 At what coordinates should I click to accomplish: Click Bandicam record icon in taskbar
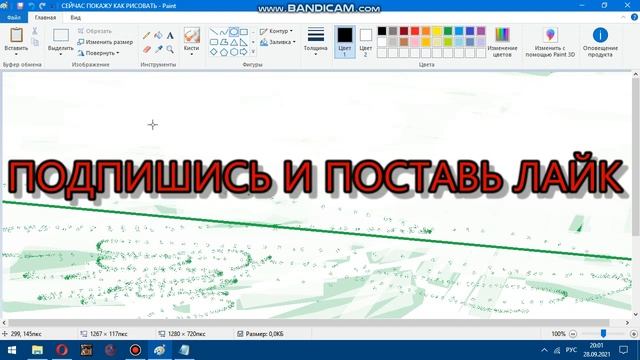point(135,350)
